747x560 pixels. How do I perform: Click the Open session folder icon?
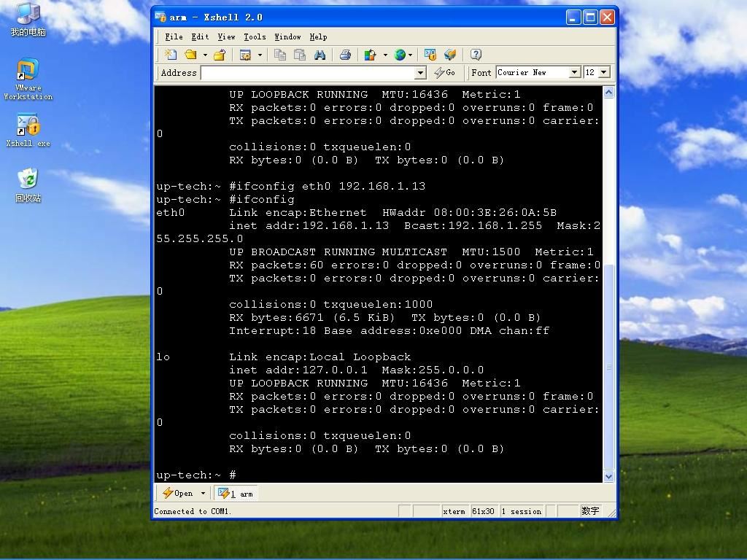coord(190,55)
